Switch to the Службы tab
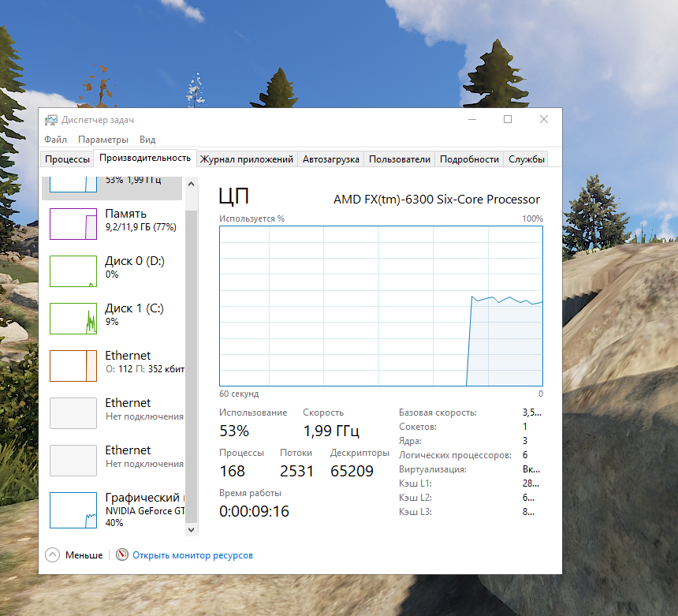This screenshot has width=678, height=616. [526, 159]
